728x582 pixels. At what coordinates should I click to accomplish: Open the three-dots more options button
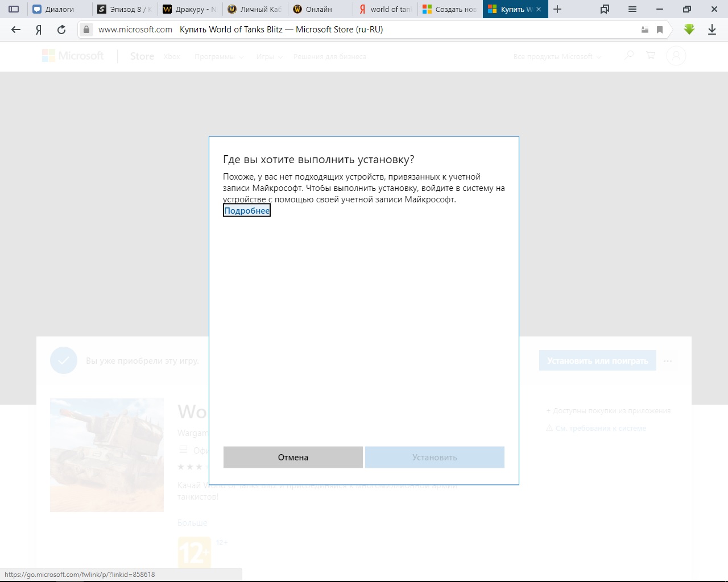point(668,361)
